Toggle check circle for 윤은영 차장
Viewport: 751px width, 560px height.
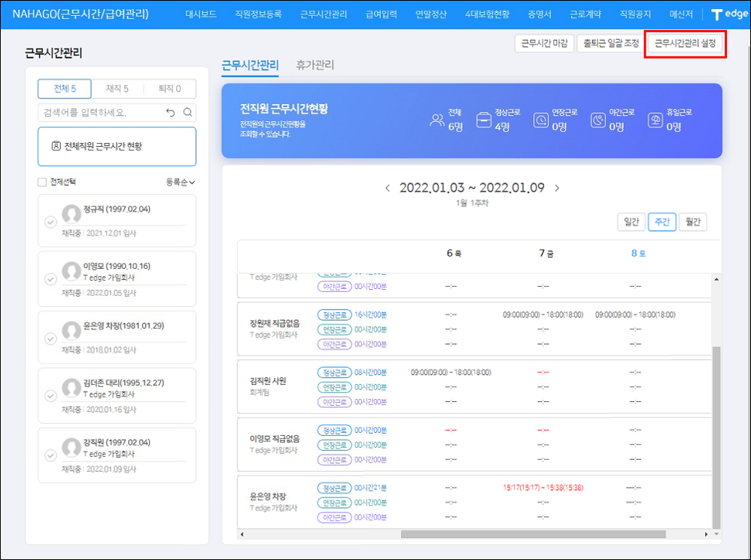click(50, 339)
